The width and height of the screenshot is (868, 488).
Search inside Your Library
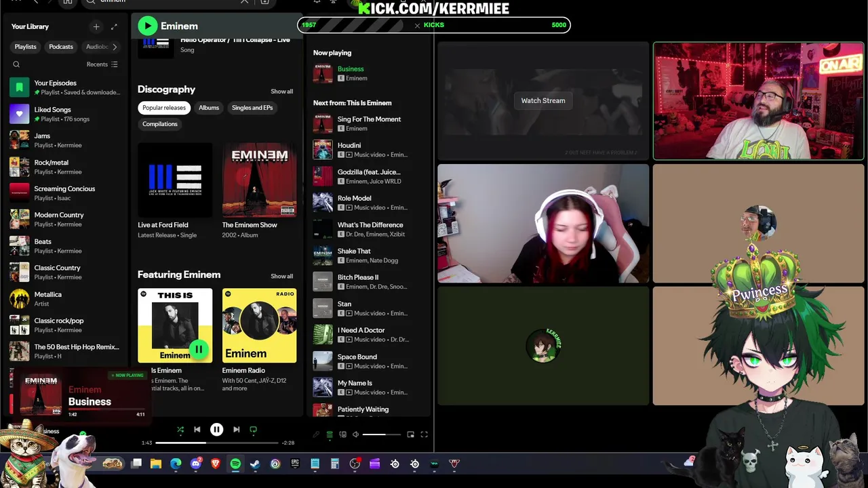(16, 64)
